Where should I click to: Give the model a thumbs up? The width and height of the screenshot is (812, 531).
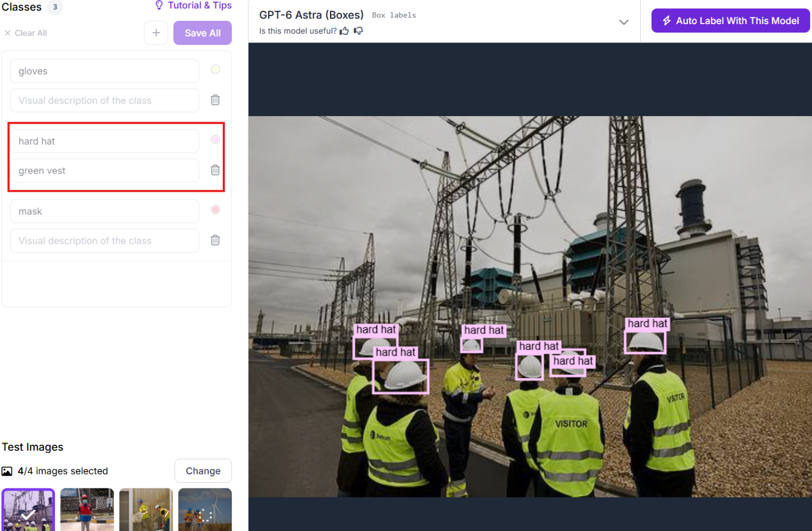(344, 31)
